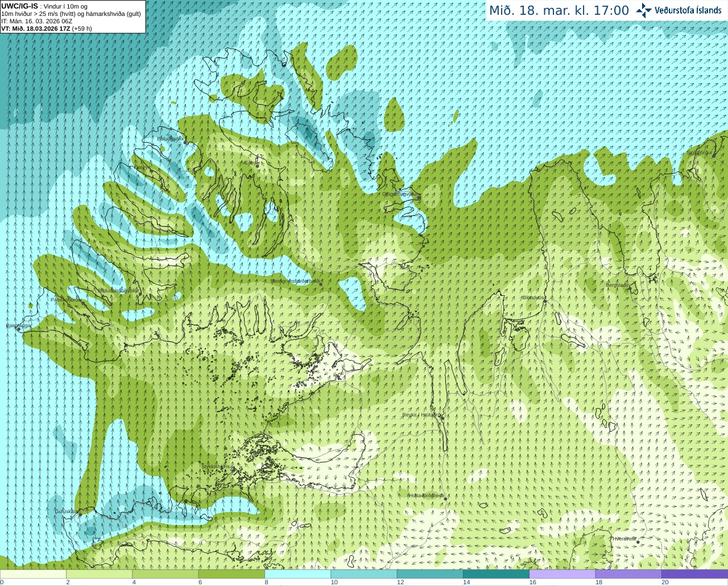Click the legend scale value 10
This screenshot has height=586, width=728.
tap(334, 582)
